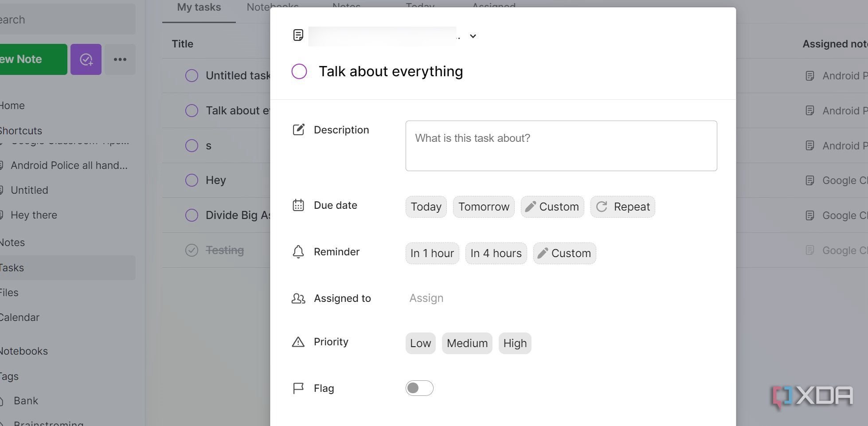Set reminder In 4 hours

496,253
